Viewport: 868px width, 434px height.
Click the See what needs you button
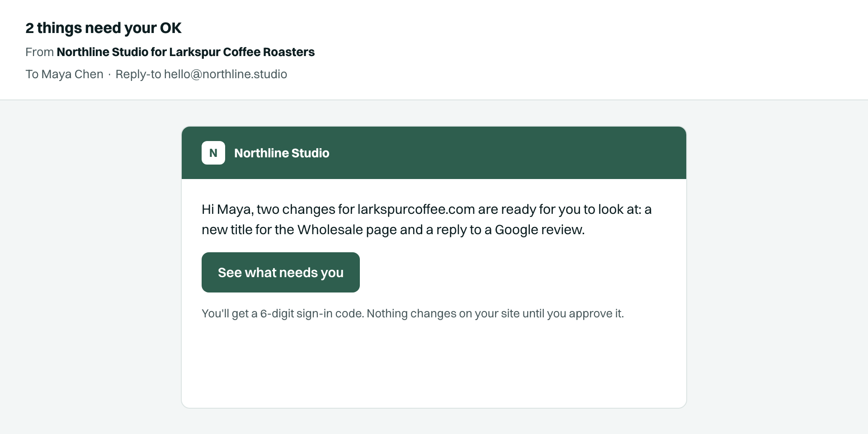click(x=281, y=272)
